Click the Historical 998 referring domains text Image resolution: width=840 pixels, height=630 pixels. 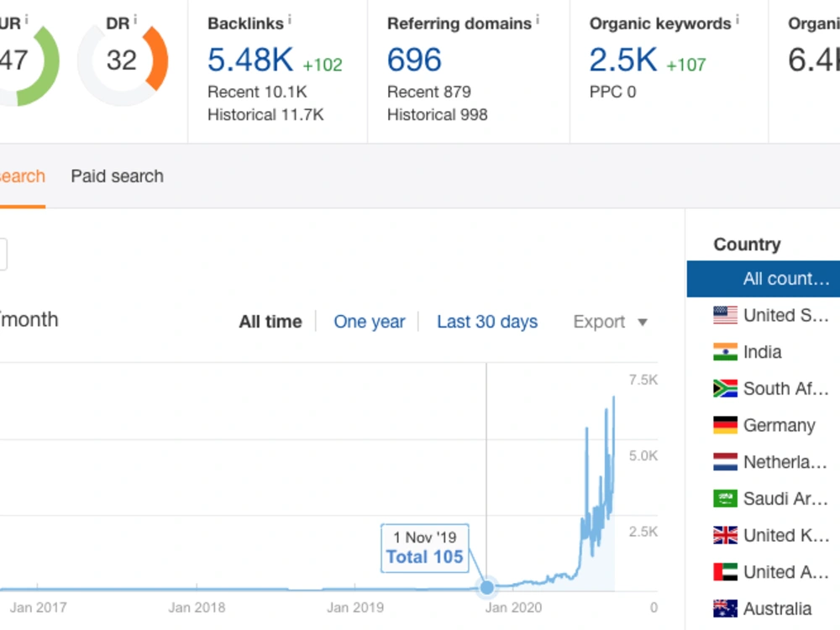coord(437,114)
